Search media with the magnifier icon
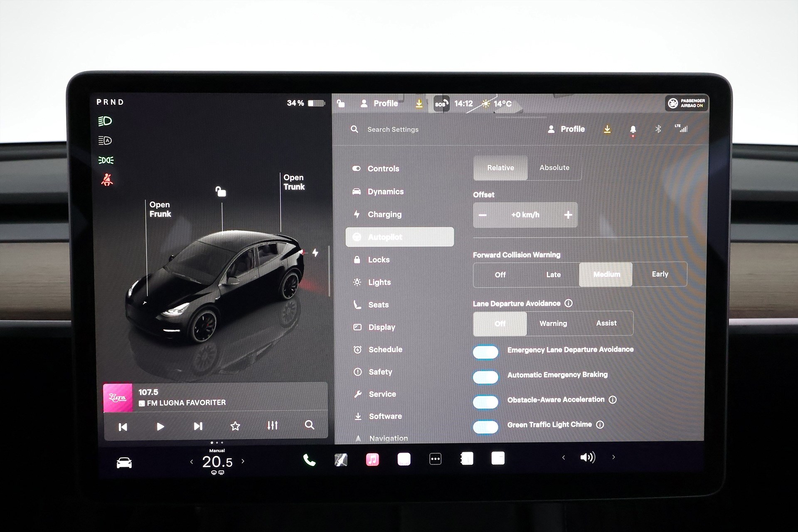Viewport: 798px width, 532px height. [309, 425]
